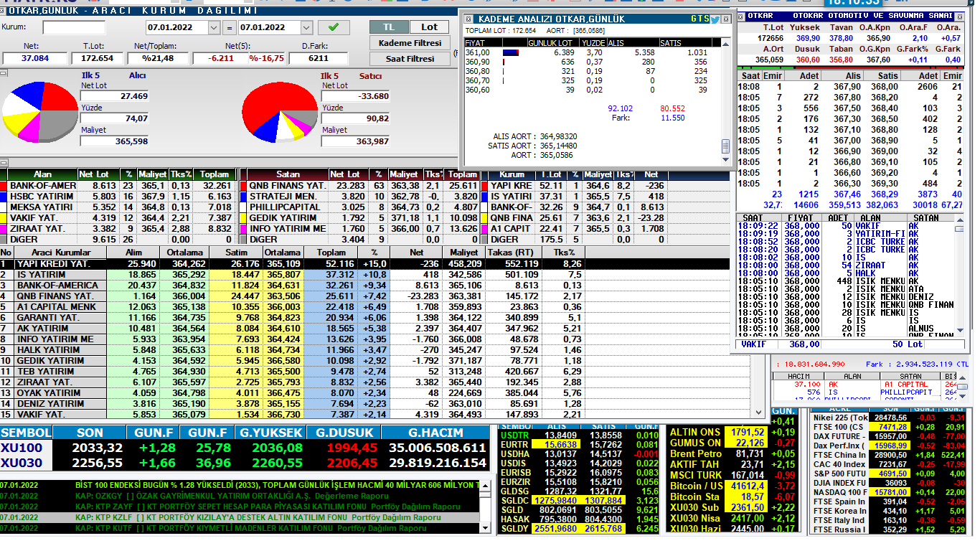Screen dimensions: 980x551
Task: Open the start date dropdown arrow
Action: (214, 27)
